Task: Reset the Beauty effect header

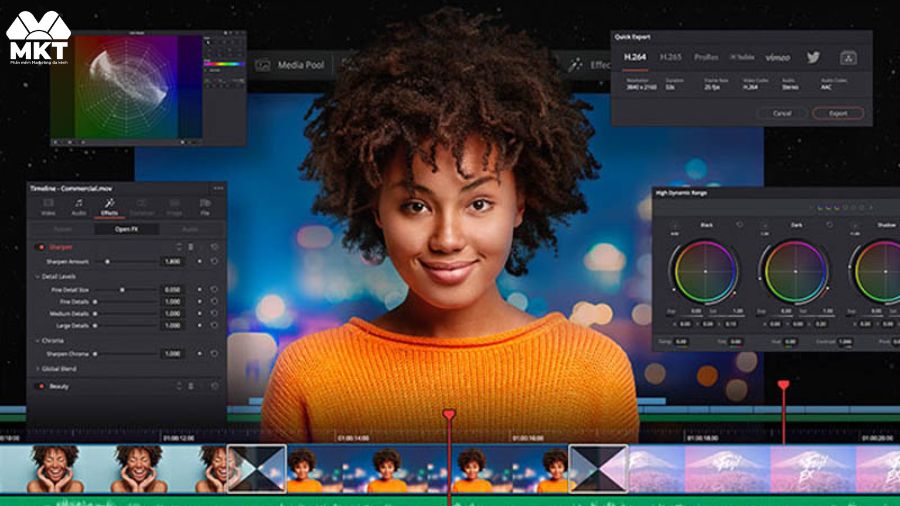Action: (x=214, y=387)
